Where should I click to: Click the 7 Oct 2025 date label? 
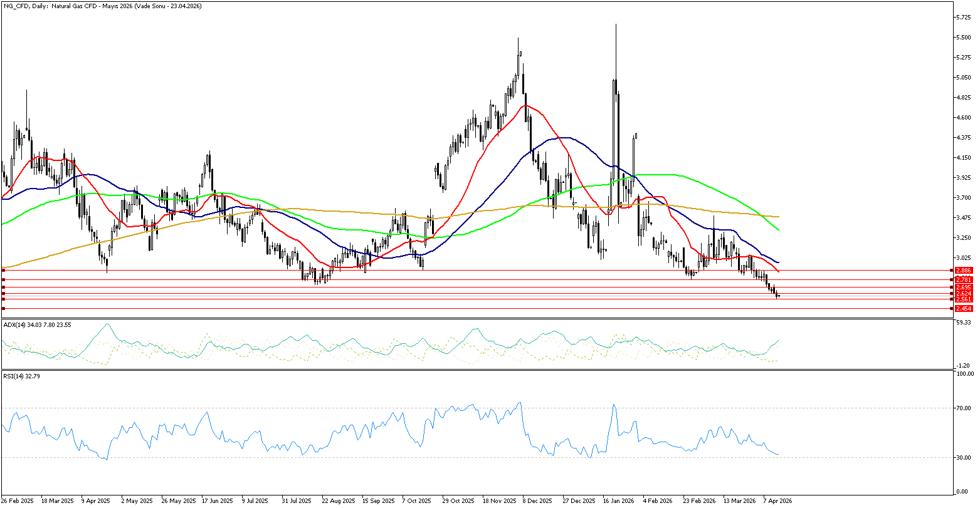point(417,501)
